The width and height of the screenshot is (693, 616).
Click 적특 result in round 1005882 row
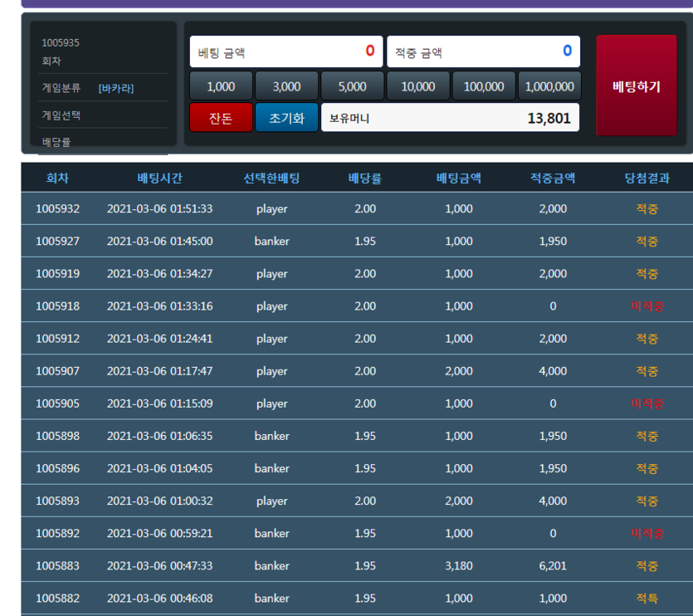[647, 599]
